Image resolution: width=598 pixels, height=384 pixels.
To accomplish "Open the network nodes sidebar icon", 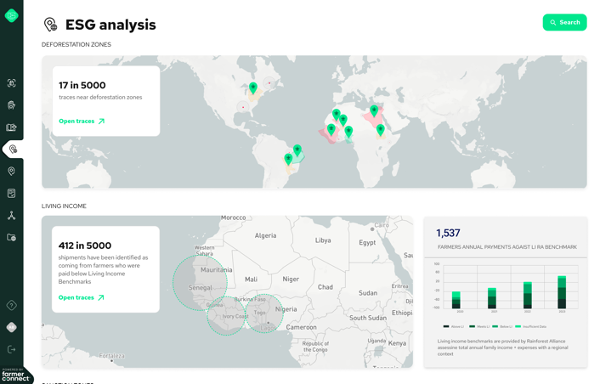I will tap(11, 215).
